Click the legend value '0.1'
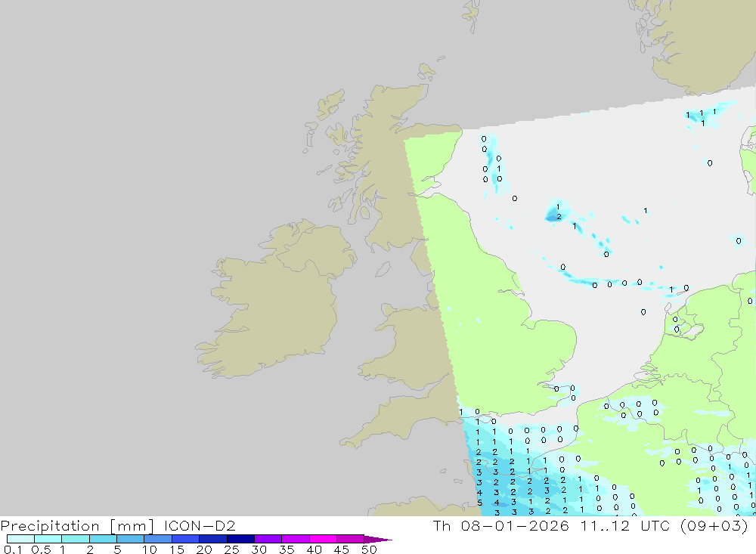Image resolution: width=756 pixels, height=554 pixels. (13, 549)
